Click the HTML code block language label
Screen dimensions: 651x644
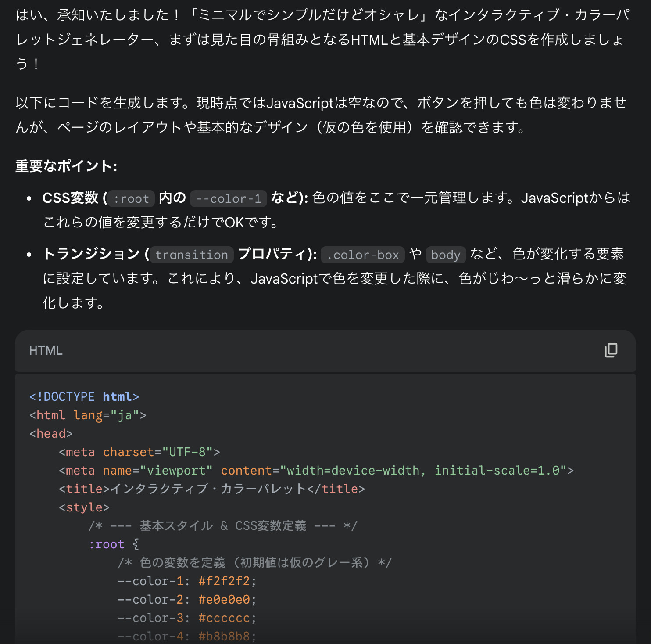(46, 350)
